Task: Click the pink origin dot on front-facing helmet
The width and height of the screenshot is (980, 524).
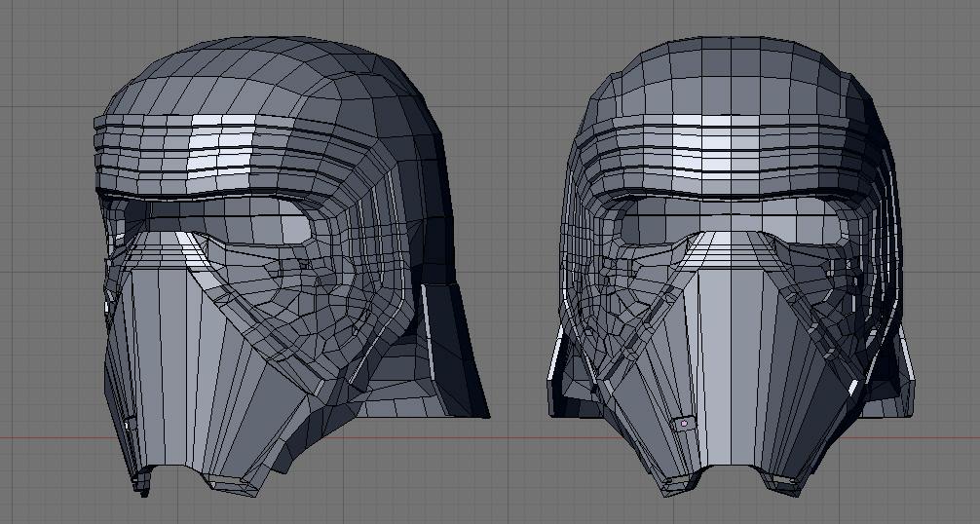Action: click(684, 424)
